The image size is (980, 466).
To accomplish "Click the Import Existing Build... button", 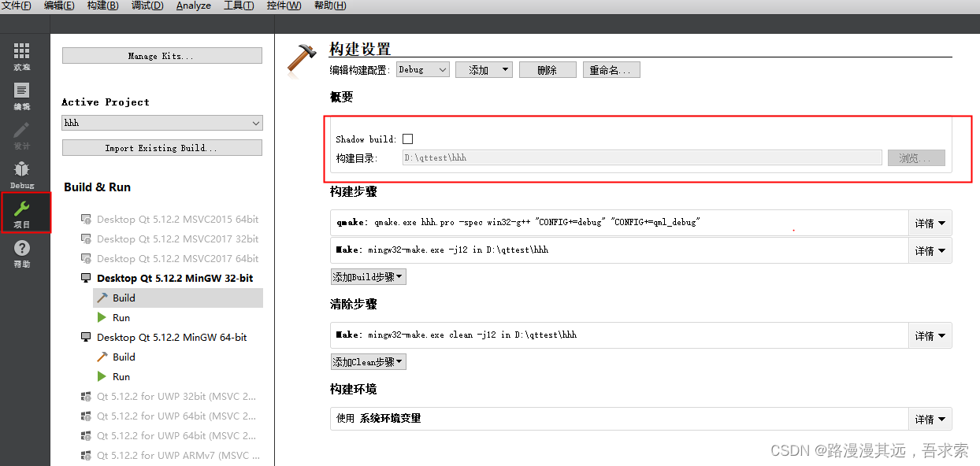I will click(x=162, y=148).
